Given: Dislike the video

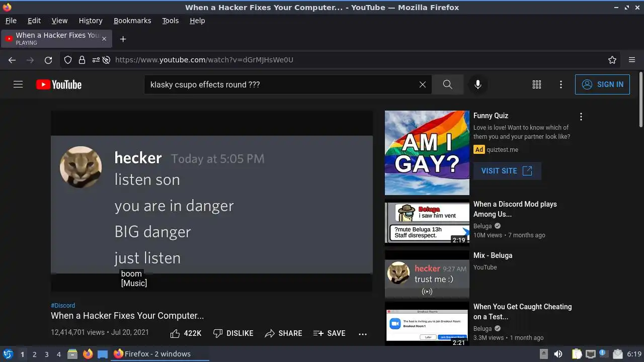Looking at the screenshot, I should tap(233, 333).
